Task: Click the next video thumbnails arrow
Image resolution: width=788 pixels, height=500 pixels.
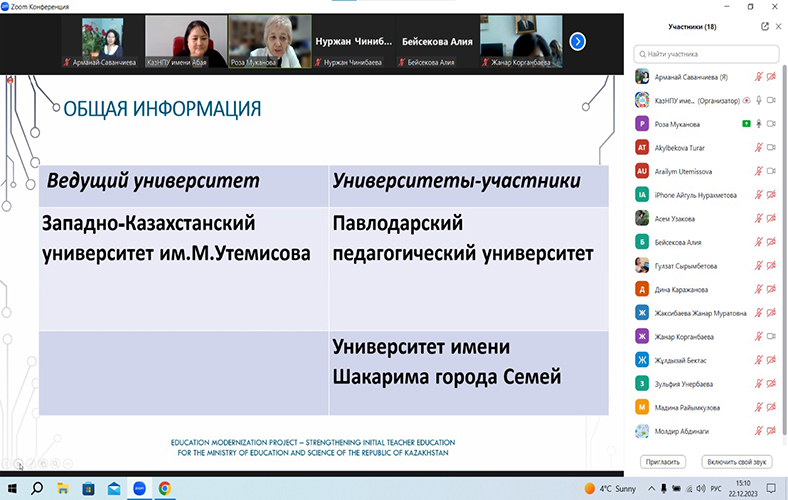Action: (x=577, y=41)
